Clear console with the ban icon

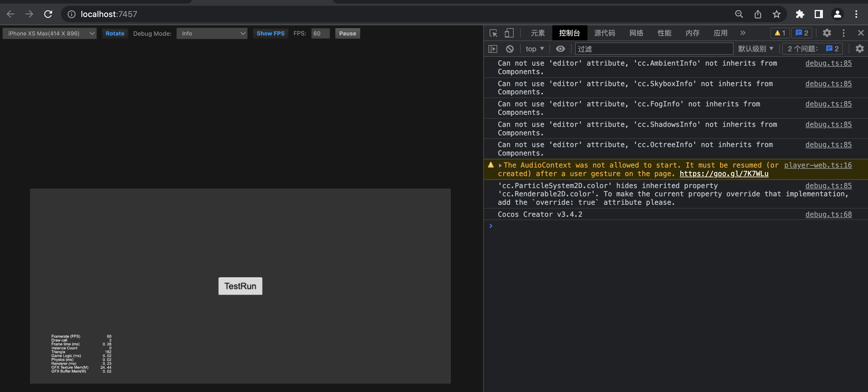[510, 49]
